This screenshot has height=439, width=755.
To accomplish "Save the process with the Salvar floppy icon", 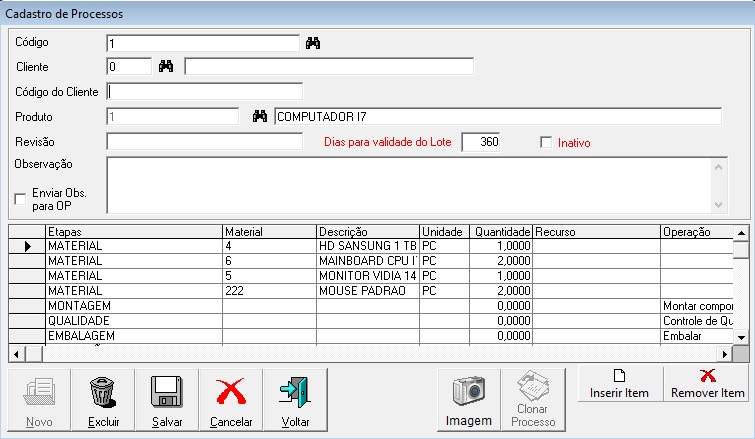I will click(166, 398).
